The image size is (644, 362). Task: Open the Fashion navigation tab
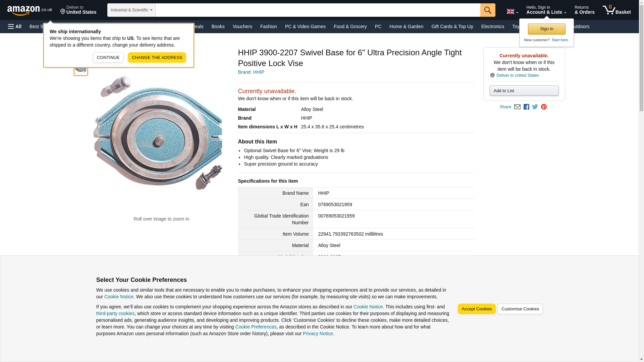click(x=268, y=26)
